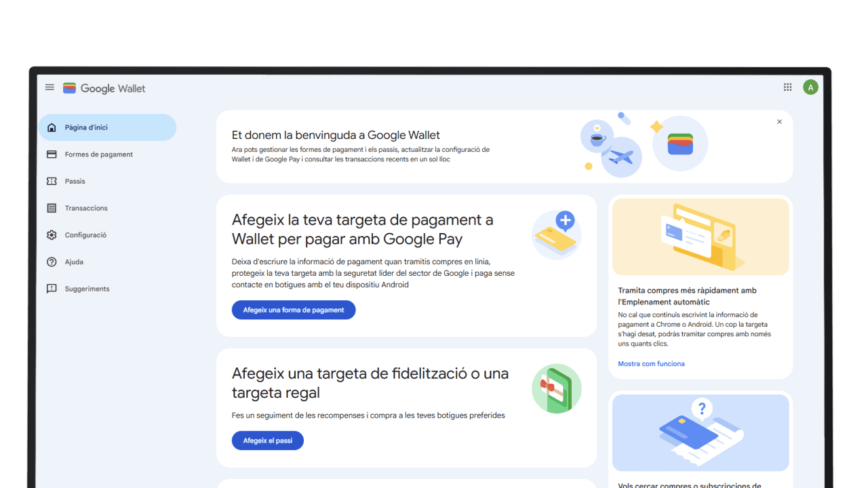Click the feedback icon for Suggeriments
This screenshot has width=868, height=488.
point(52,289)
